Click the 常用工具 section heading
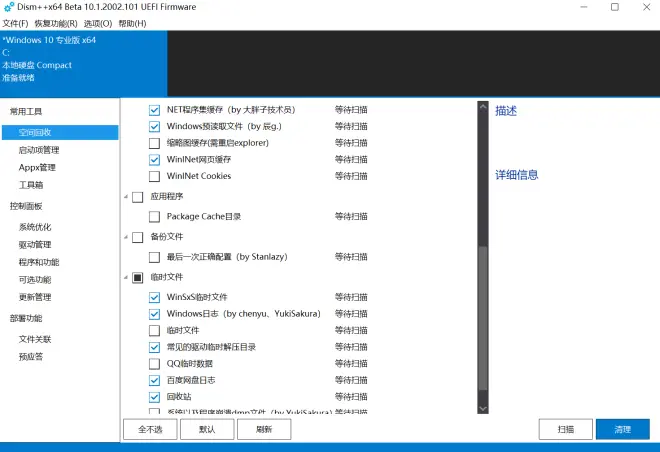 pyautogui.click(x=26, y=112)
